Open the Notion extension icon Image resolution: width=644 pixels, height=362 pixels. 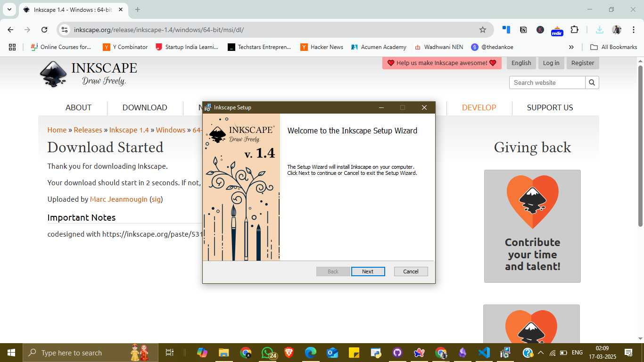pos(523,30)
